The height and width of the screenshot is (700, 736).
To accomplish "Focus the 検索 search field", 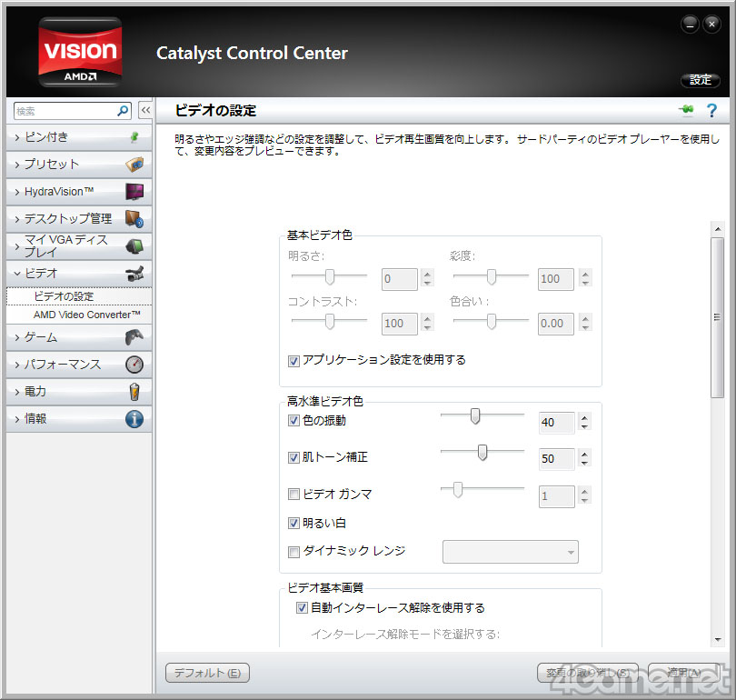I will point(73,111).
